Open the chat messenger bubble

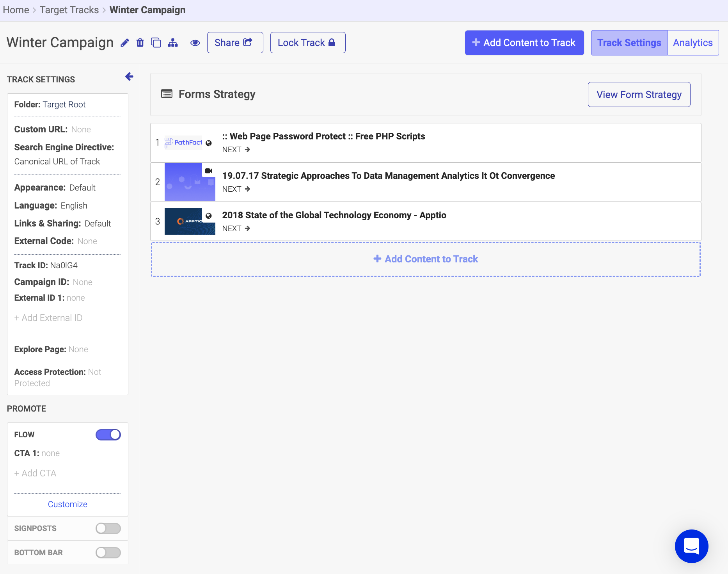[691, 546]
